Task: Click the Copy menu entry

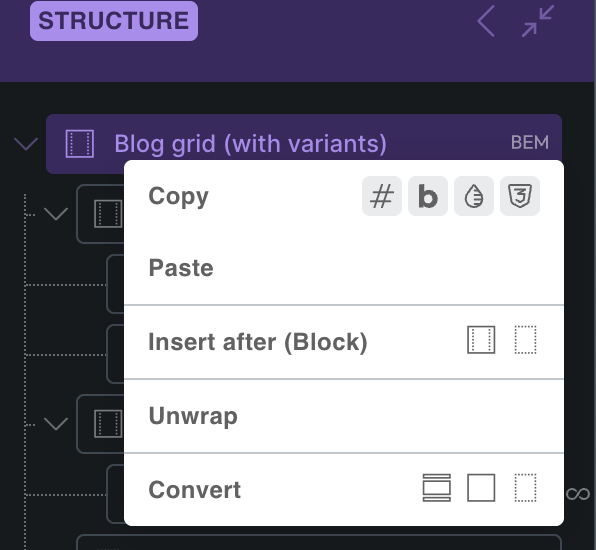Action: pyautogui.click(x=178, y=196)
